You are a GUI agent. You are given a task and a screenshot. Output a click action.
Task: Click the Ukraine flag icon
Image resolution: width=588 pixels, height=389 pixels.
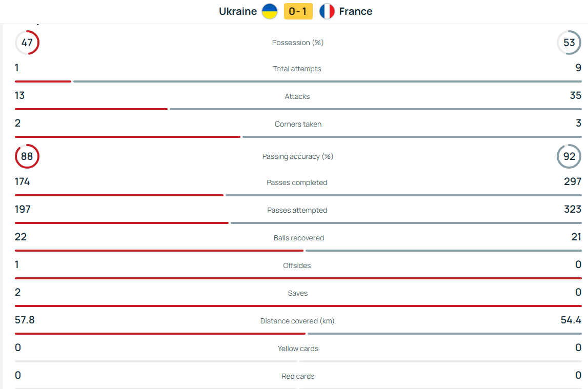point(270,11)
